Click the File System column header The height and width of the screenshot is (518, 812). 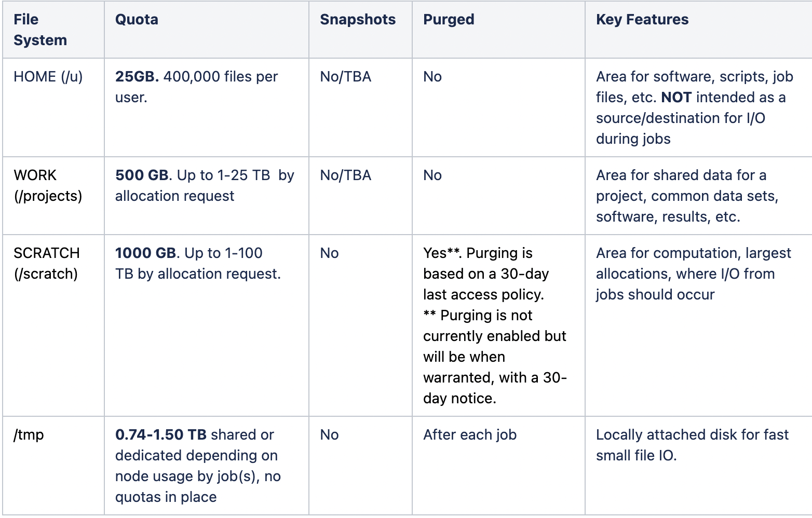pyautogui.click(x=40, y=30)
